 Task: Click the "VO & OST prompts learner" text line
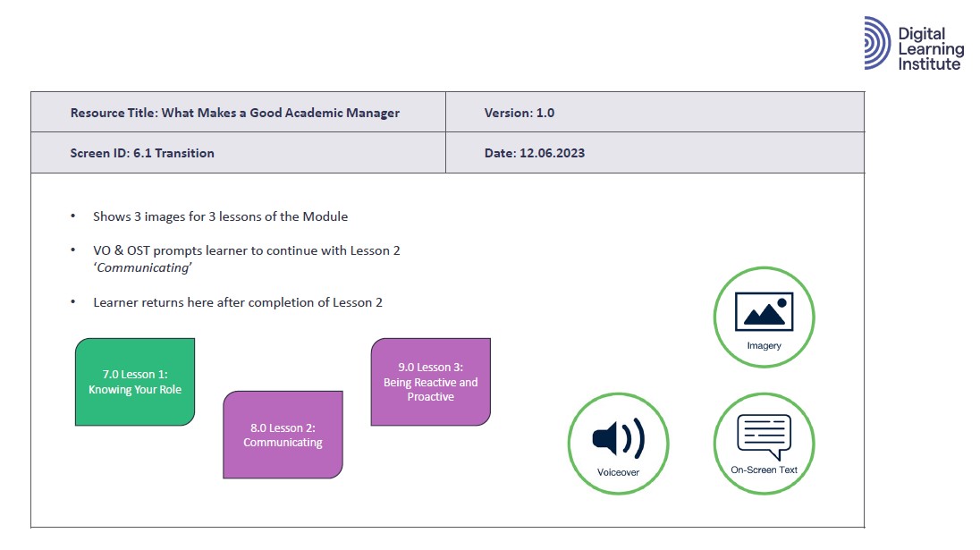pyautogui.click(x=246, y=250)
